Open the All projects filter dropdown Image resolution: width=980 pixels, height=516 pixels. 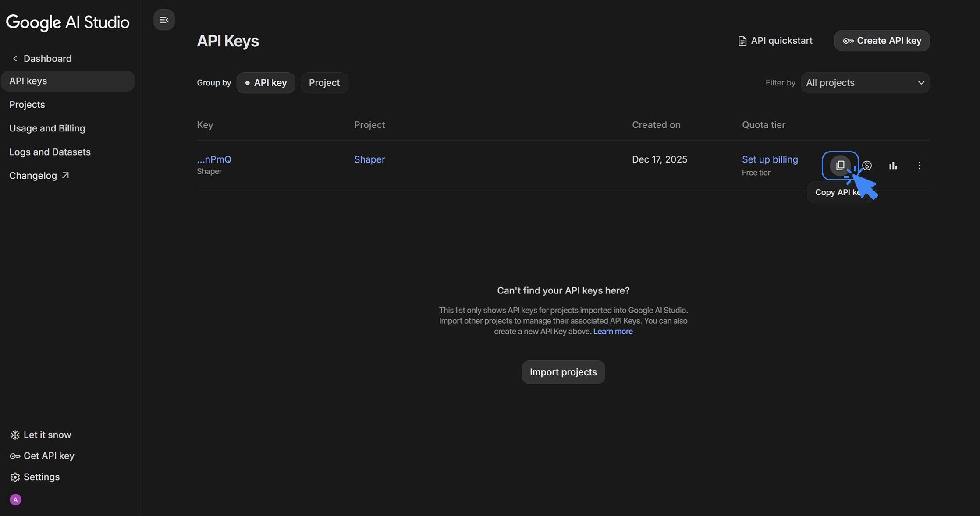click(x=865, y=82)
